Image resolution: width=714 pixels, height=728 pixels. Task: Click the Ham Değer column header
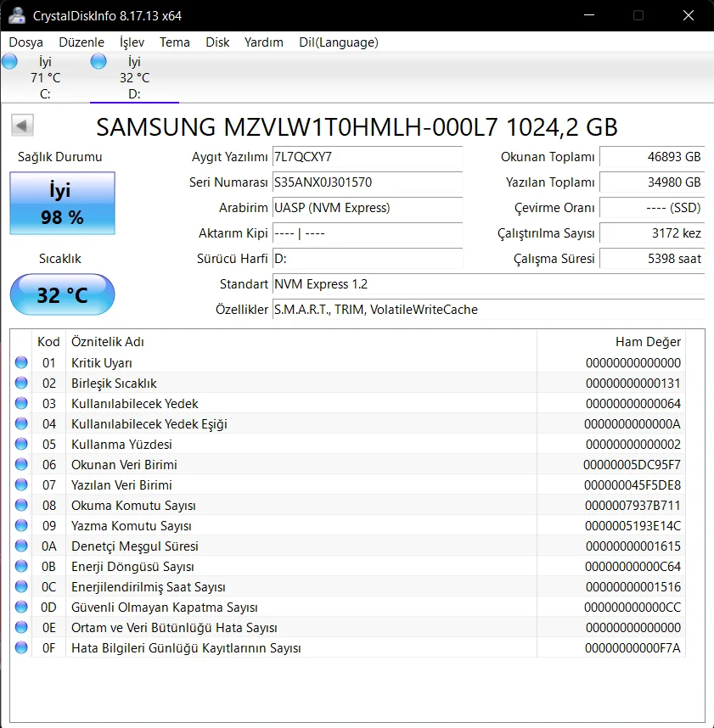point(647,342)
